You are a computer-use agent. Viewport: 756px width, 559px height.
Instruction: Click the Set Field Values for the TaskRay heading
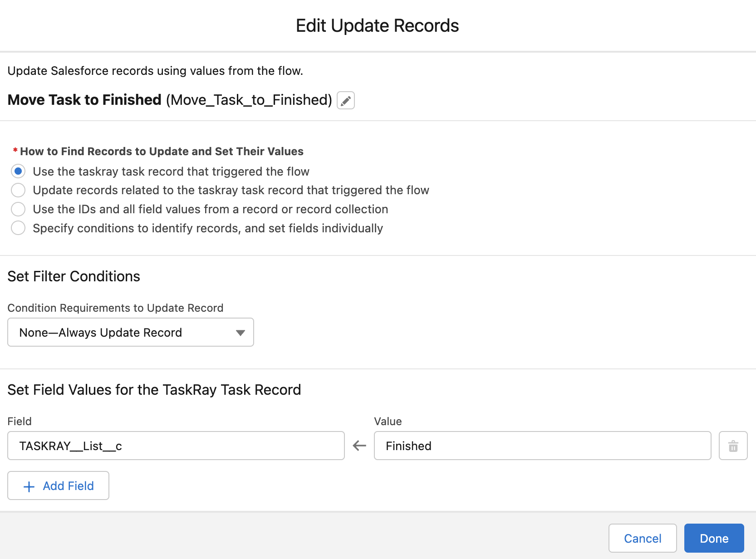click(154, 390)
